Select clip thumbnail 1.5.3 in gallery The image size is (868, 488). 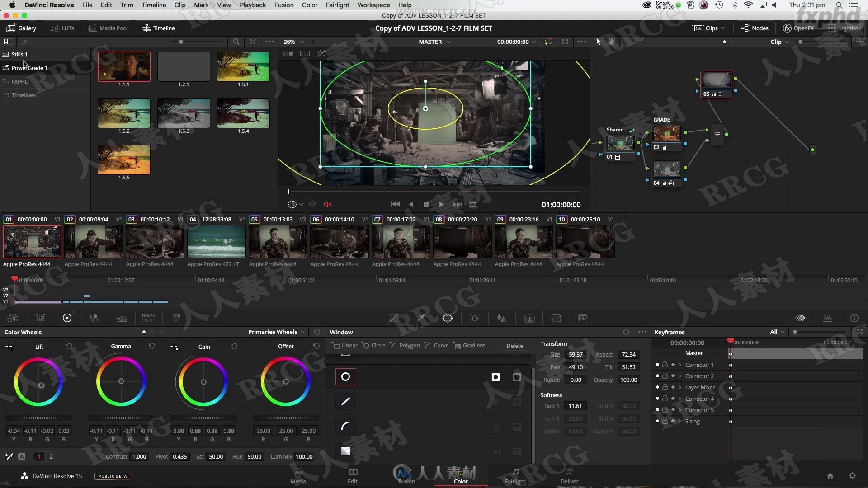coord(184,113)
